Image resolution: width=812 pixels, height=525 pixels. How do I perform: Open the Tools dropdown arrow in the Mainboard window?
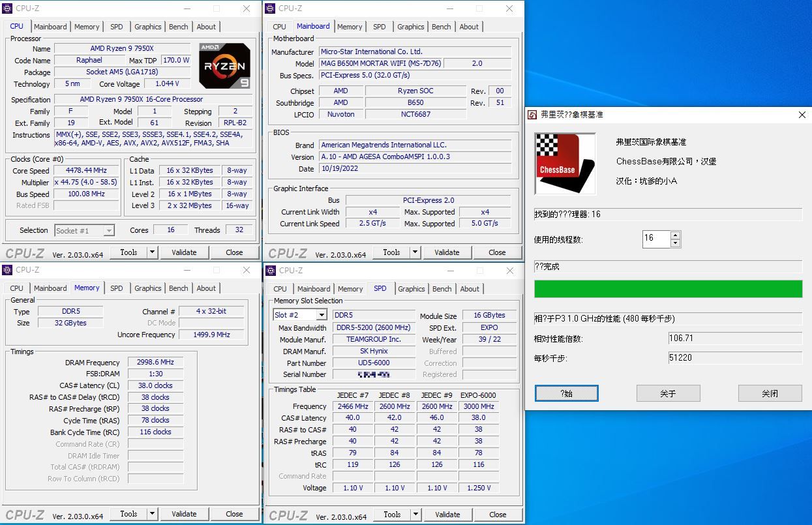[x=415, y=252]
